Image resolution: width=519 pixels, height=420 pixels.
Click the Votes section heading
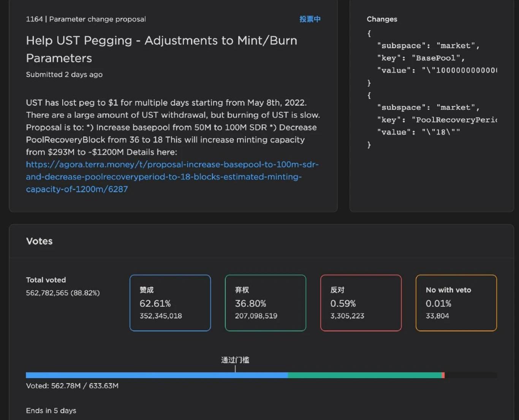(x=40, y=241)
